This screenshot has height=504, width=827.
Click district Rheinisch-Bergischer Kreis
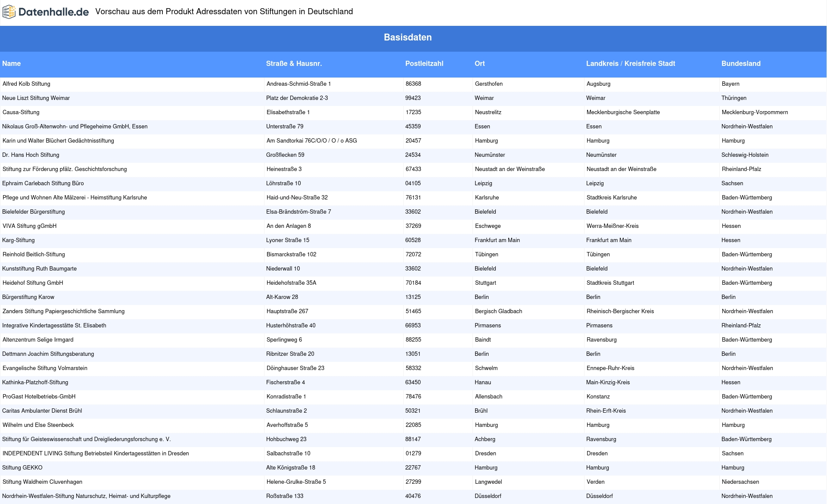620,311
